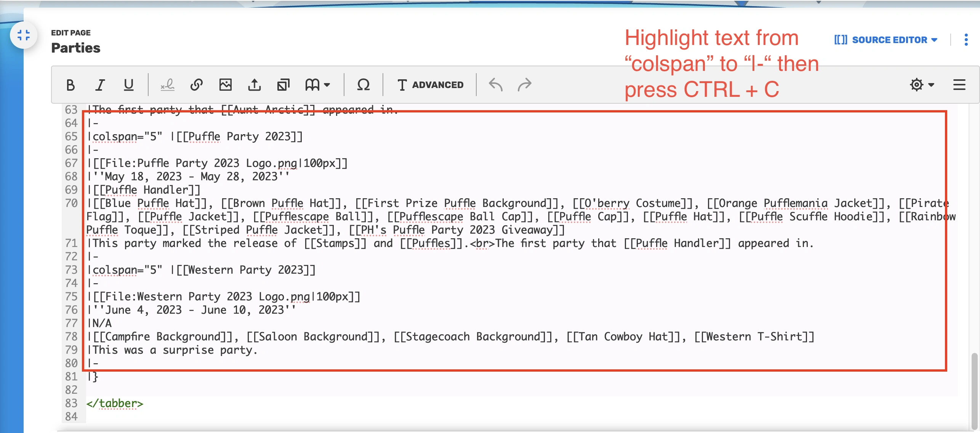Expand the book reference dropdown

pyautogui.click(x=317, y=85)
